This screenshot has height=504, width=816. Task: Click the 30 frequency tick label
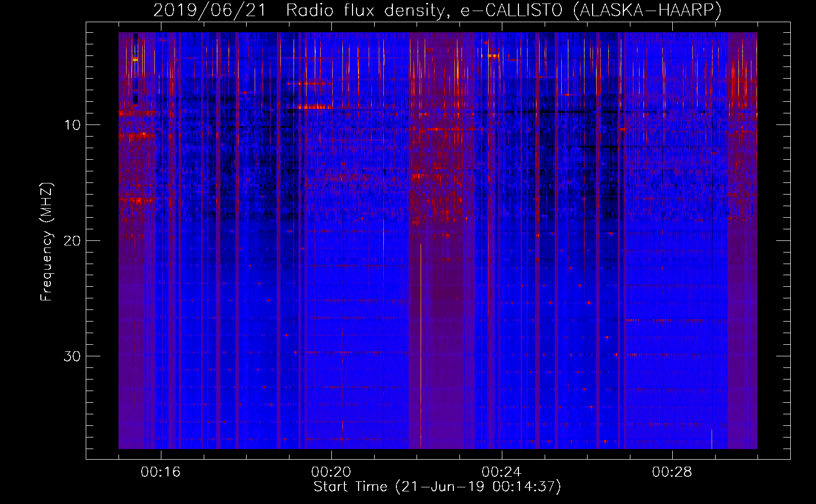(72, 356)
